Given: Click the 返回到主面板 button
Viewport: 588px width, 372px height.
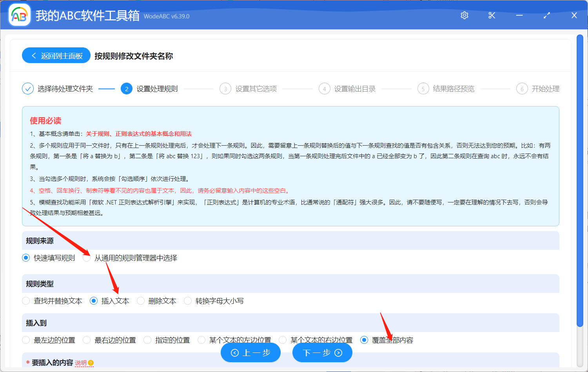Looking at the screenshot, I should [x=56, y=55].
